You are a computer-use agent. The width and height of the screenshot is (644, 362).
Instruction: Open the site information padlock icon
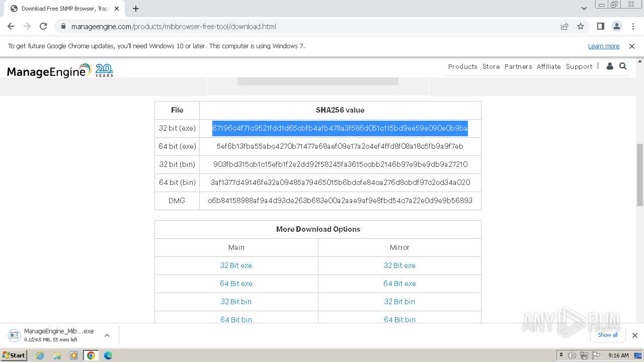(x=63, y=27)
